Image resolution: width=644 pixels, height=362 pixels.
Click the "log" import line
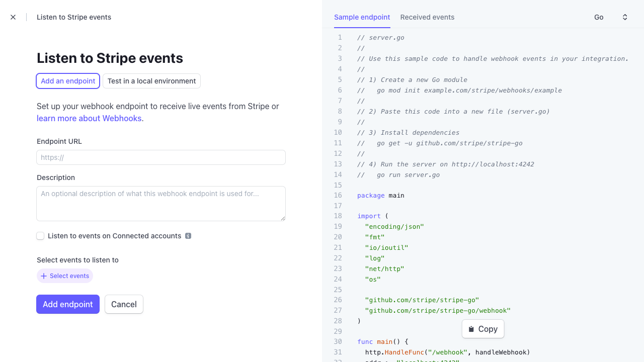[375, 258]
